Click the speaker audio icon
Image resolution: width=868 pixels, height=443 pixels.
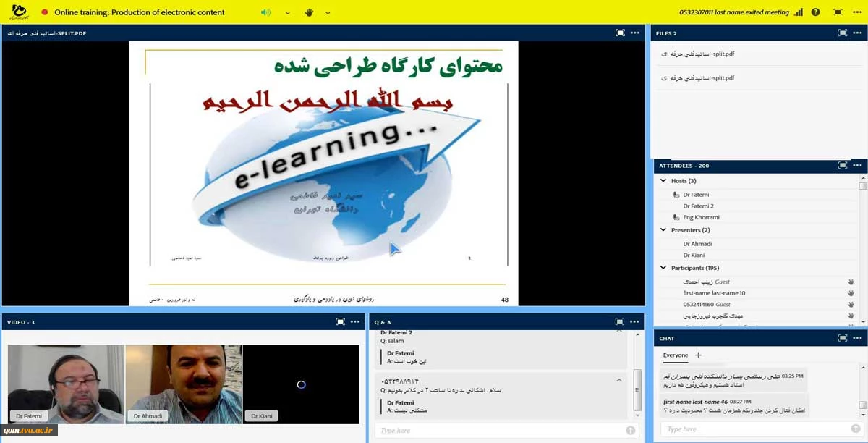point(265,12)
